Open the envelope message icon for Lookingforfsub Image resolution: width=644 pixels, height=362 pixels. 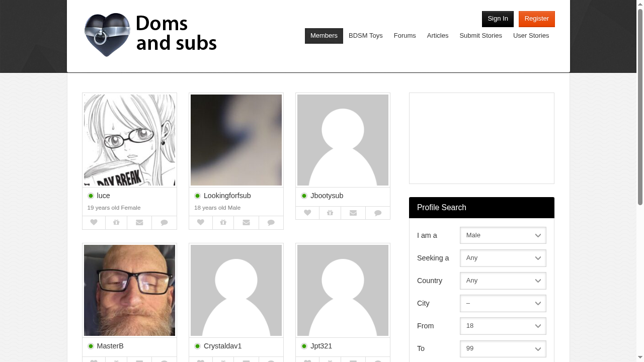(246, 222)
